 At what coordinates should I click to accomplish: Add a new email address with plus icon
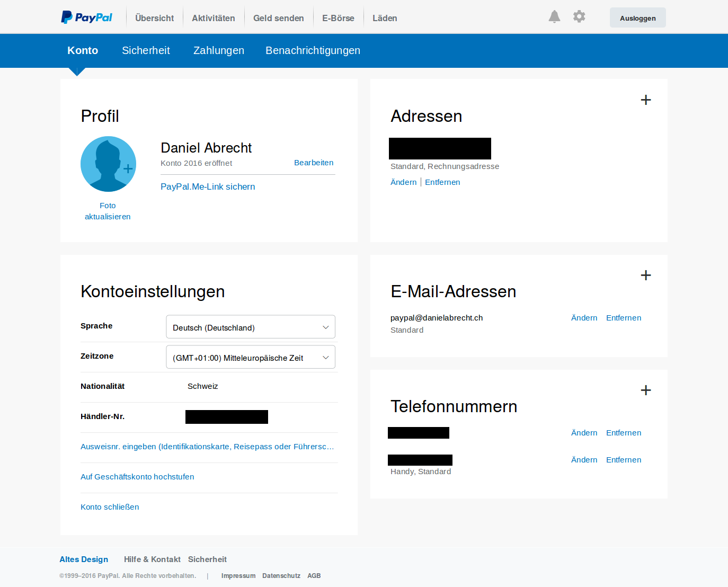[646, 275]
